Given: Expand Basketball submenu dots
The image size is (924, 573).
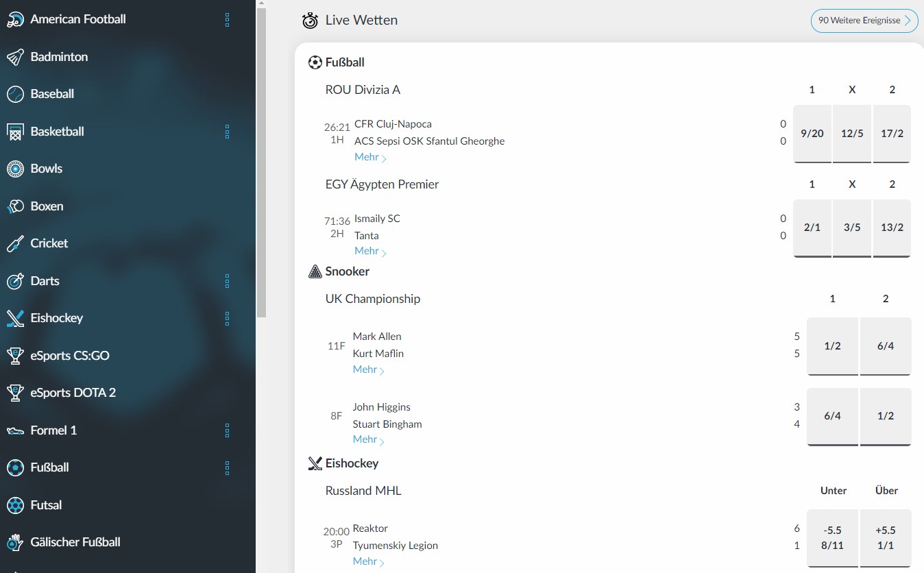Looking at the screenshot, I should [x=228, y=132].
